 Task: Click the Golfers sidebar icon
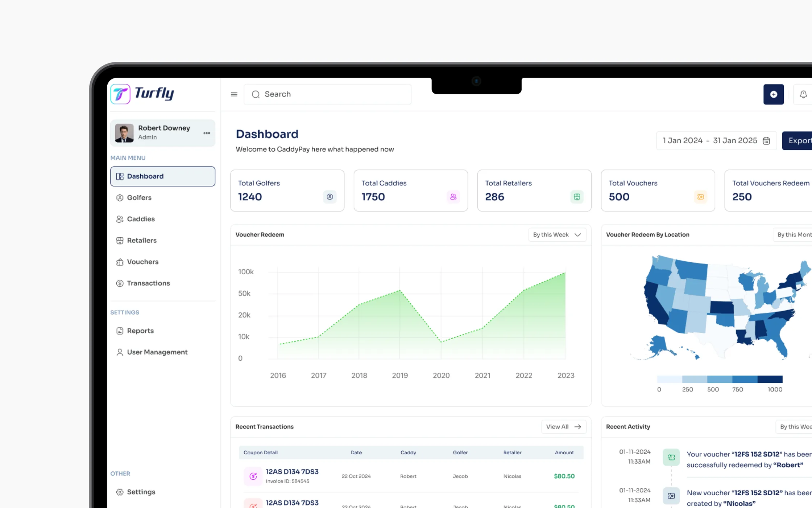[120, 198]
